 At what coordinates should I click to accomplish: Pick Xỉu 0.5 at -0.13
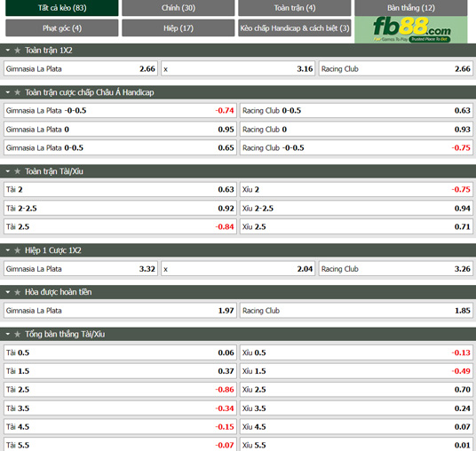point(356,352)
